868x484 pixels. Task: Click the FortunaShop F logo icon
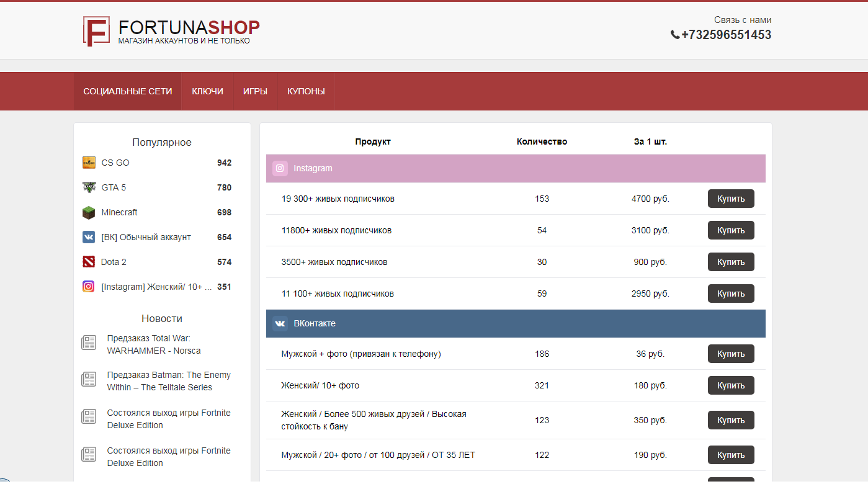(x=96, y=31)
